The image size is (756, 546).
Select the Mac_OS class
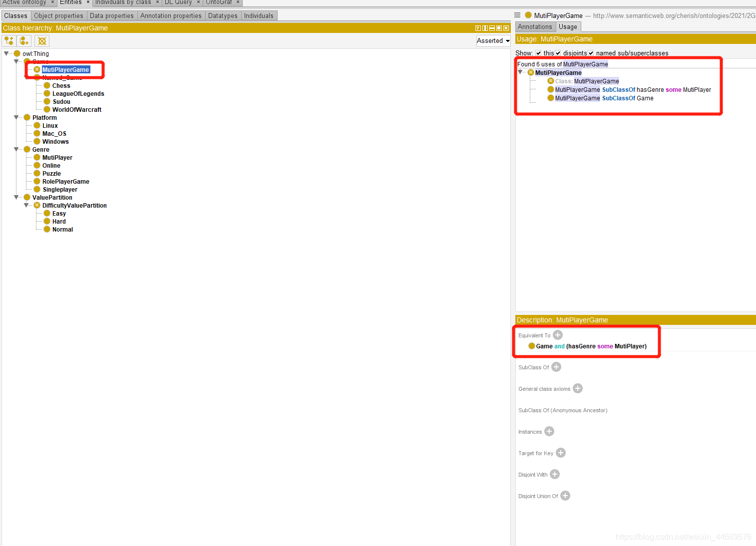click(x=54, y=133)
